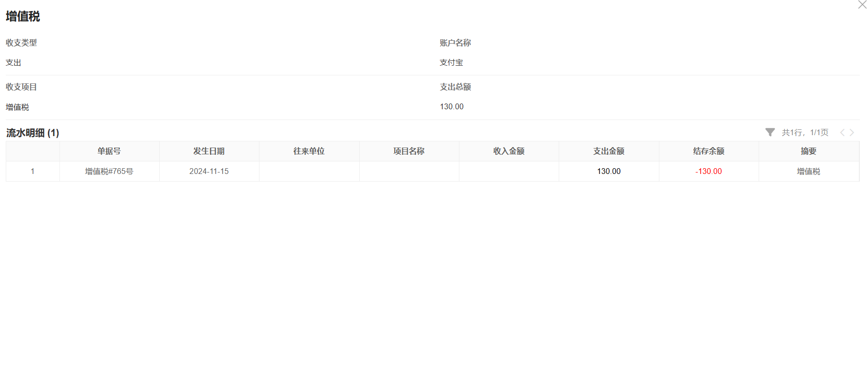The height and width of the screenshot is (380, 868).
Task: Click the 支出金额 column header
Action: coord(609,151)
